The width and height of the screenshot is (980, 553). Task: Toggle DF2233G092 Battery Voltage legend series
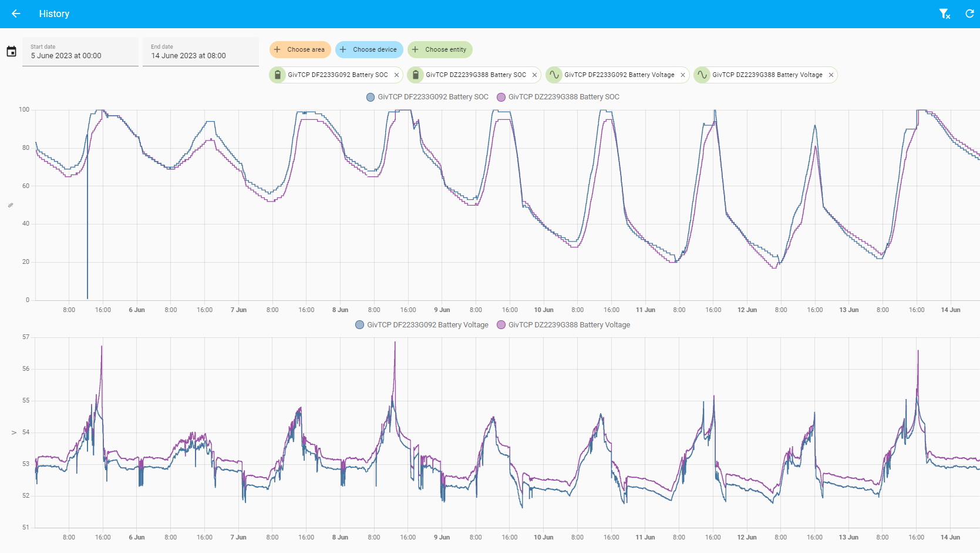[422, 325]
